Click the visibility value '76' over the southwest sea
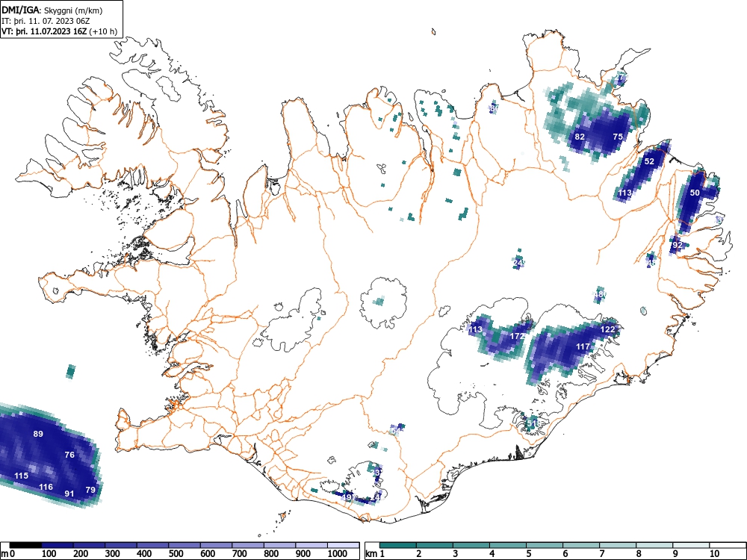This screenshot has height=560, width=747. click(69, 455)
